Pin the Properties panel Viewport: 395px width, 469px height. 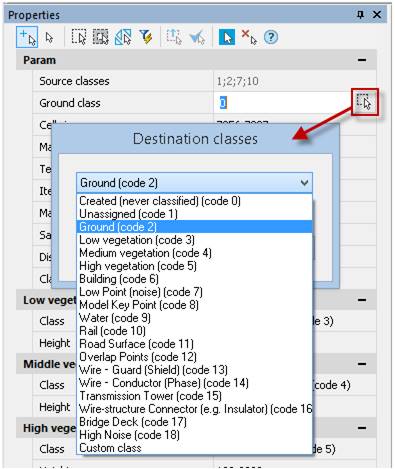(360, 15)
